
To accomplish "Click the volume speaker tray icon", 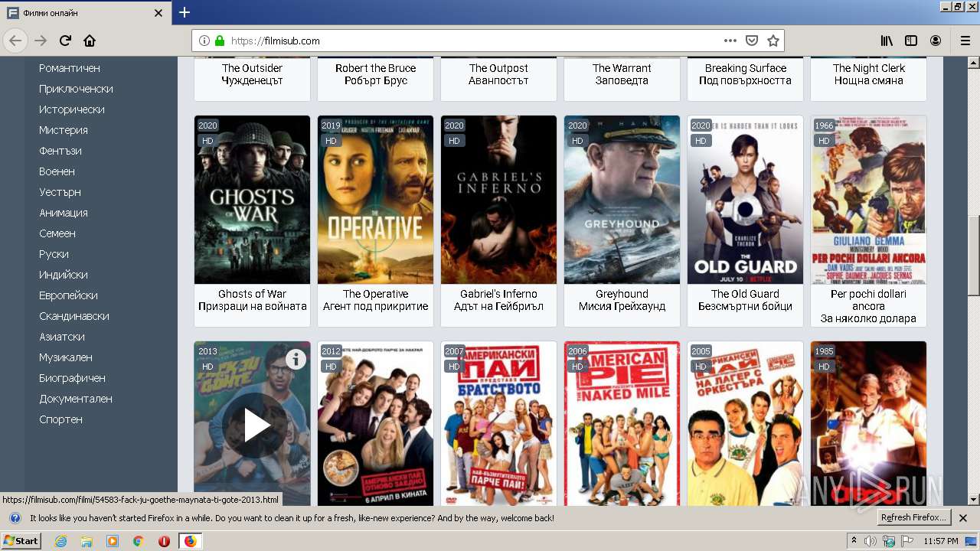I will pyautogui.click(x=871, y=541).
